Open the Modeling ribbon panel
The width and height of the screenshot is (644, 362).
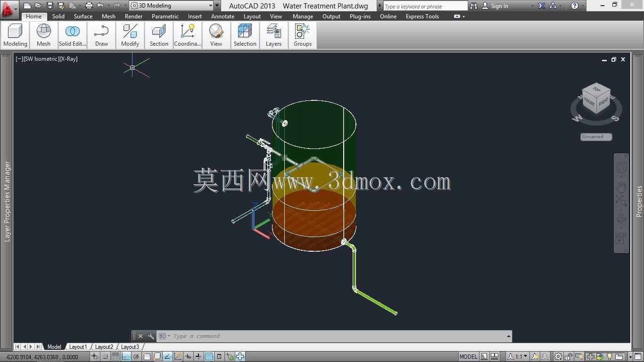click(x=15, y=35)
